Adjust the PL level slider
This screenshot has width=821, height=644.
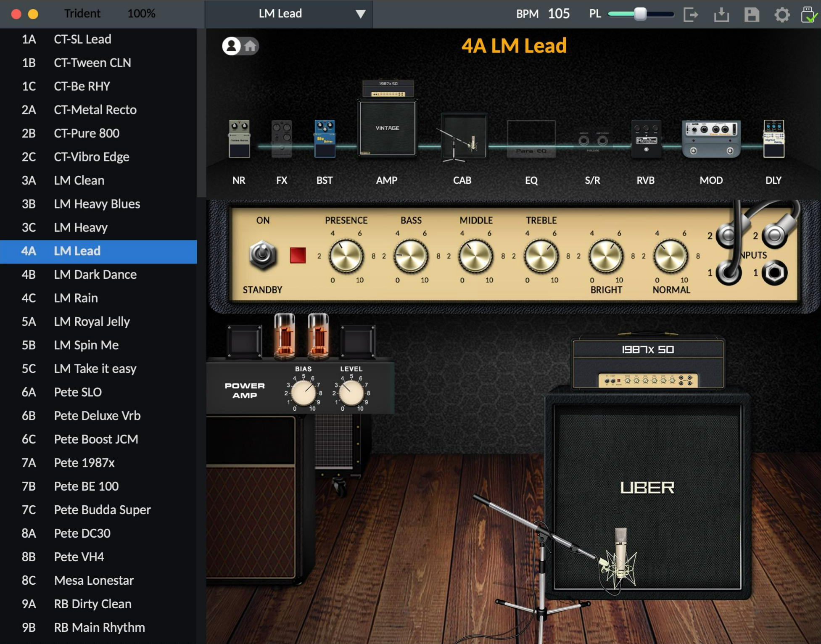640,14
